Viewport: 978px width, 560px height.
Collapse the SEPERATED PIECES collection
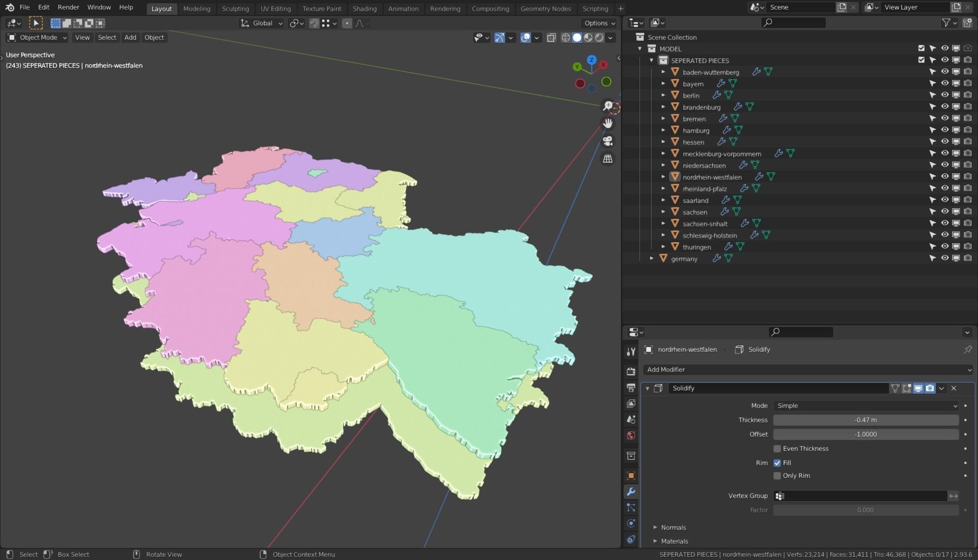pyautogui.click(x=652, y=60)
